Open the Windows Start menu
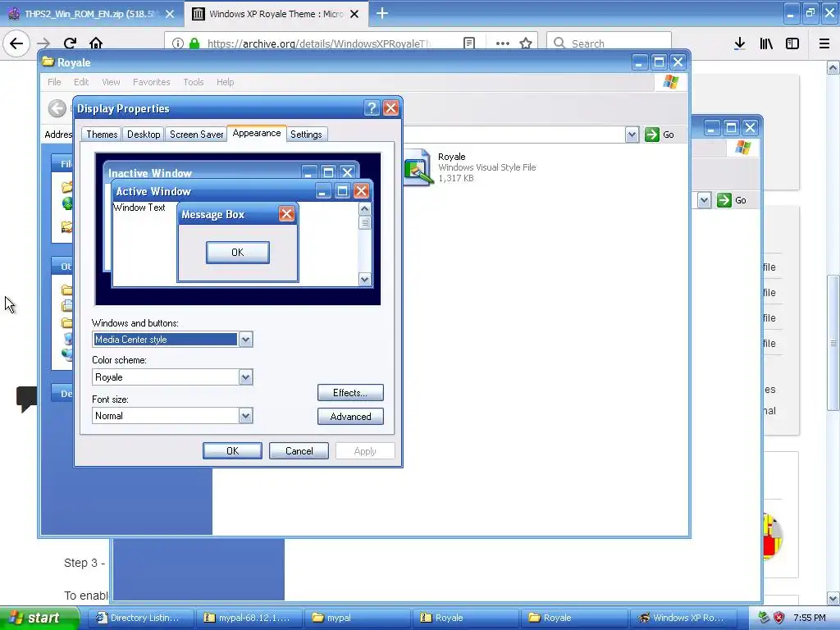This screenshot has height=630, width=840. (x=39, y=618)
